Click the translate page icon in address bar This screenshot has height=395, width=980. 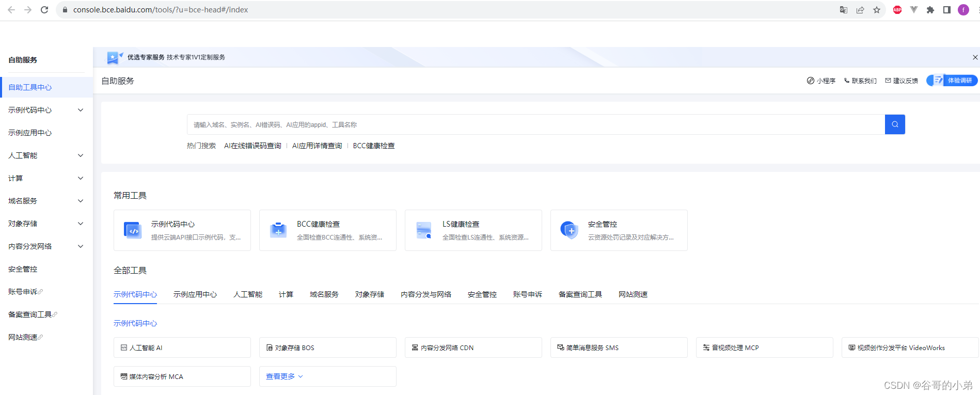[x=844, y=10]
